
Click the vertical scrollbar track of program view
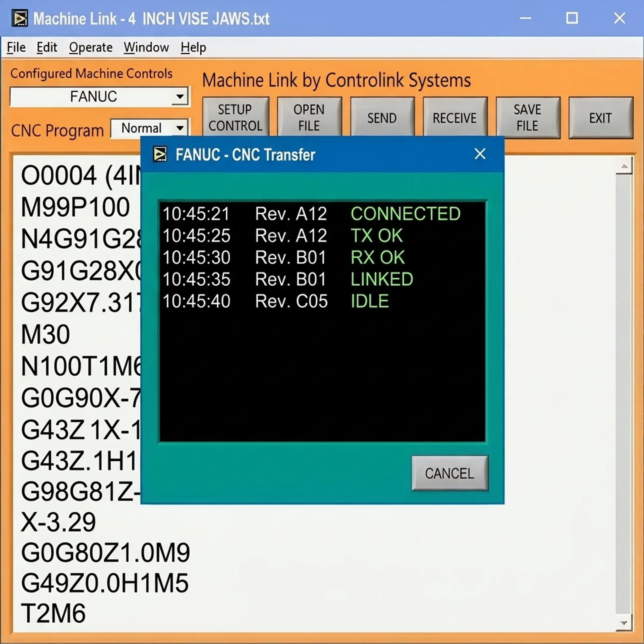624,393
